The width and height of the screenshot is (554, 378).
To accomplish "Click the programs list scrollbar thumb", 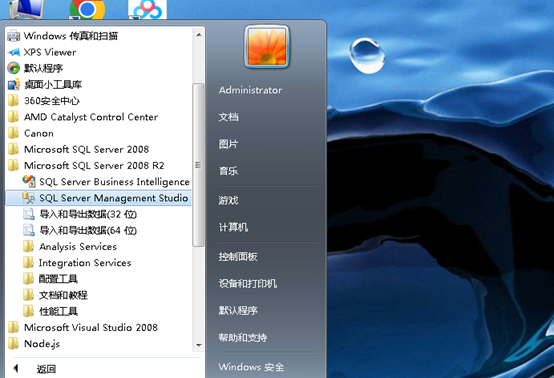I will [198, 165].
